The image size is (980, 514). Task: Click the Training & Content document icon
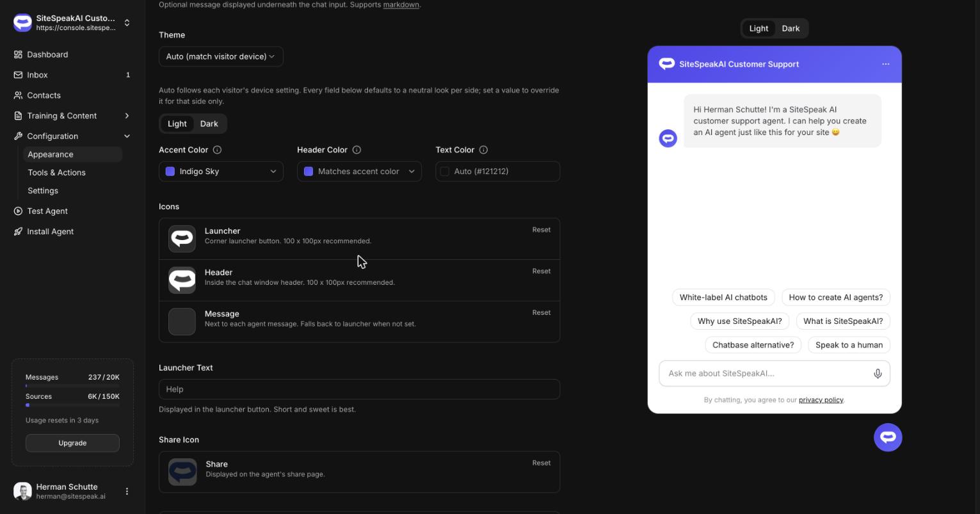18,116
